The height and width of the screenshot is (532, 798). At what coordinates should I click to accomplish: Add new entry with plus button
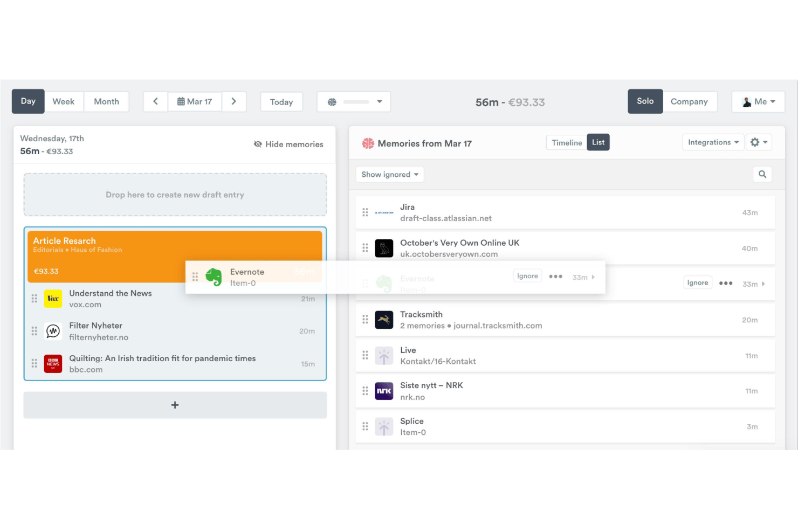(x=175, y=405)
